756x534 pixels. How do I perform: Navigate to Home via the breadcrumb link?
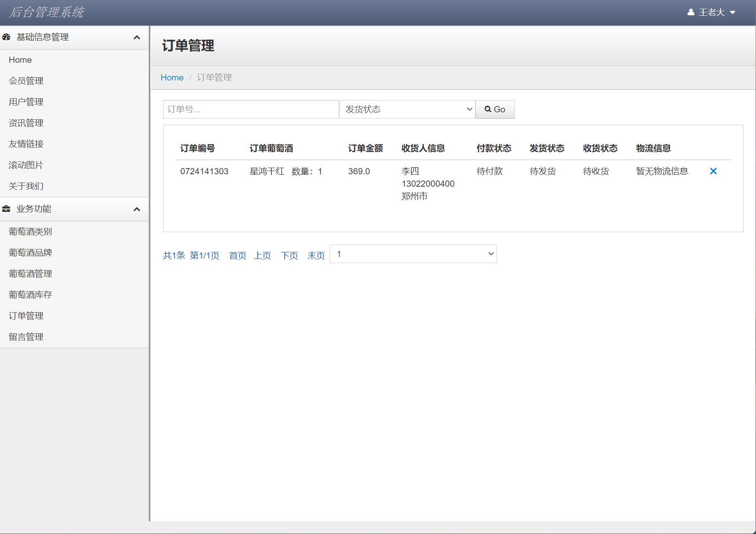(x=172, y=77)
